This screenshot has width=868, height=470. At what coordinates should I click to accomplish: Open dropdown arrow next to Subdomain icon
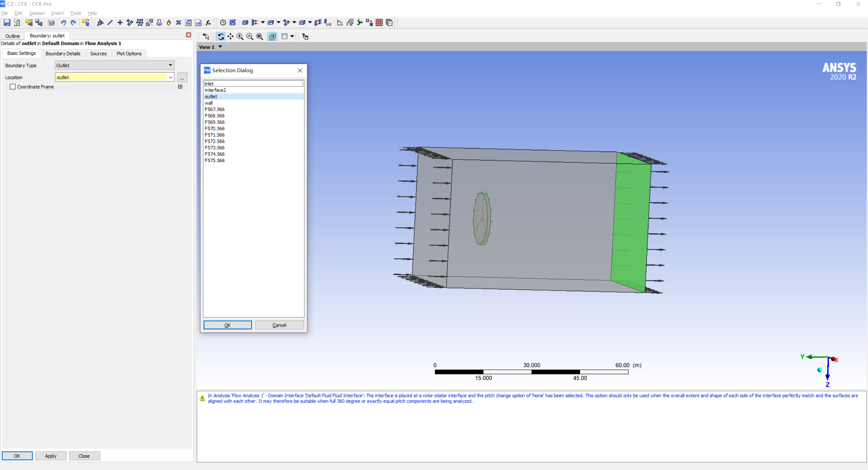(278, 22)
